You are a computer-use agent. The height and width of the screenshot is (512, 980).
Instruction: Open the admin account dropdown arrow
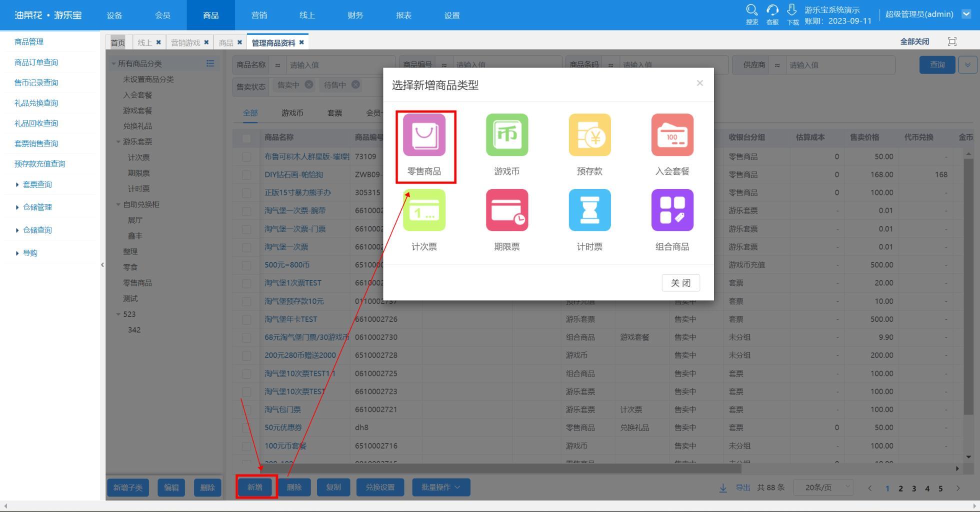tap(966, 14)
